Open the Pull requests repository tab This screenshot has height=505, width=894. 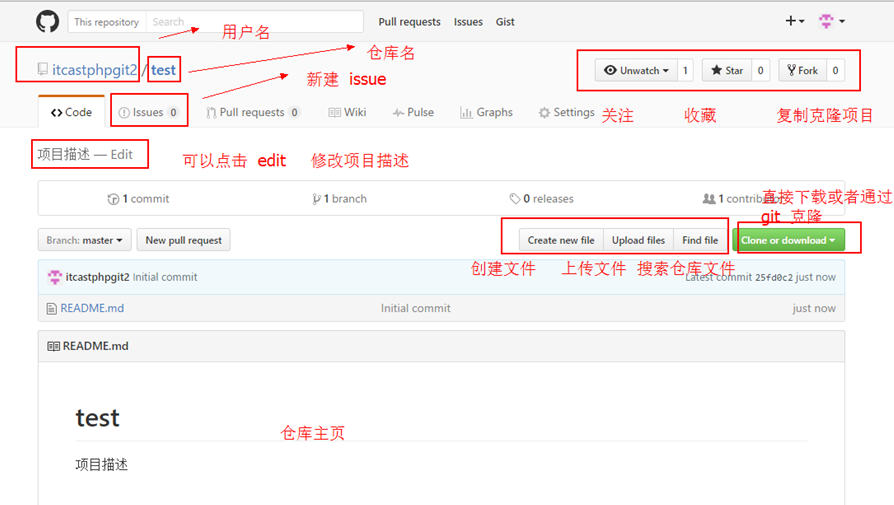[253, 112]
